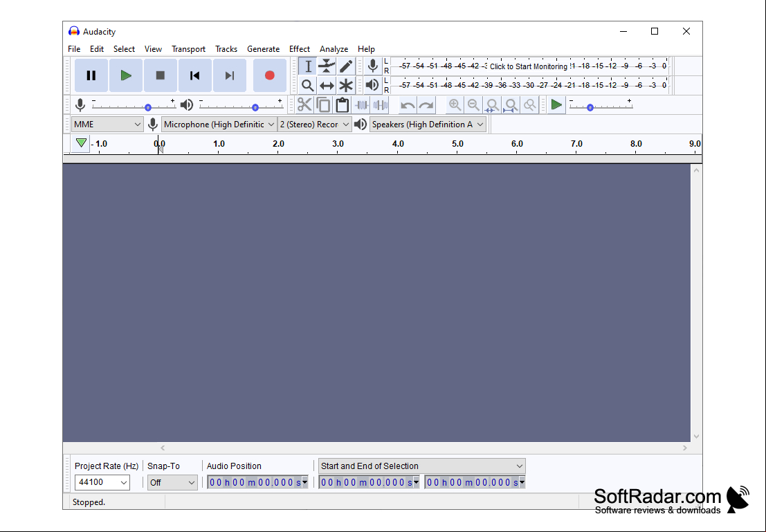Open the Tracks menu
Image resolution: width=766 pixels, height=532 pixels.
(x=226, y=49)
